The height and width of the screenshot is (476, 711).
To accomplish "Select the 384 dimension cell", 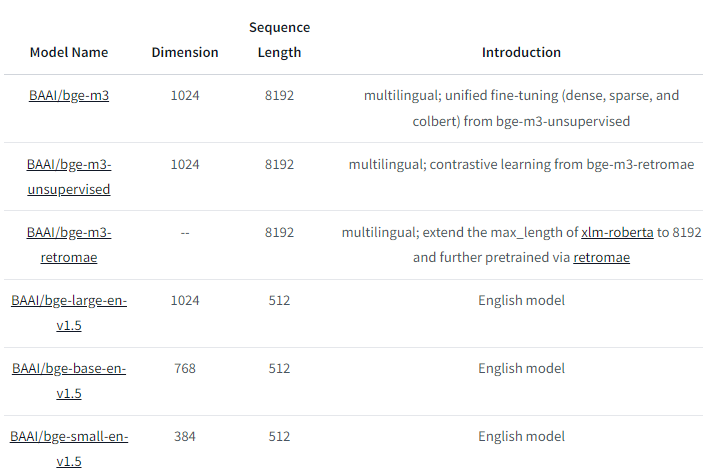I will (x=185, y=436).
